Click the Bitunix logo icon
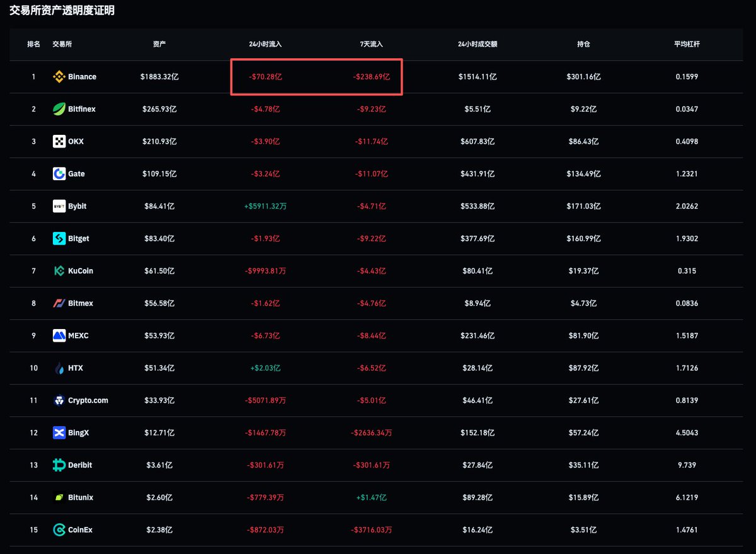This screenshot has width=756, height=554. pos(59,497)
